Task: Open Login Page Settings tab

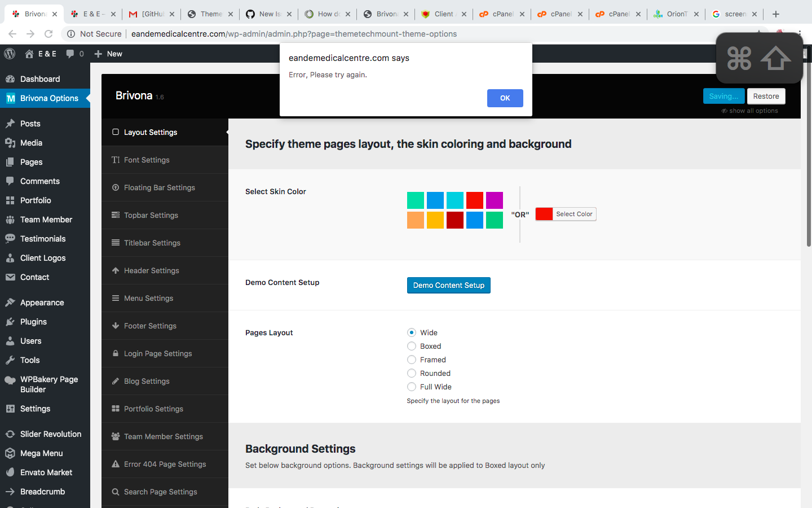Action: coord(165,353)
